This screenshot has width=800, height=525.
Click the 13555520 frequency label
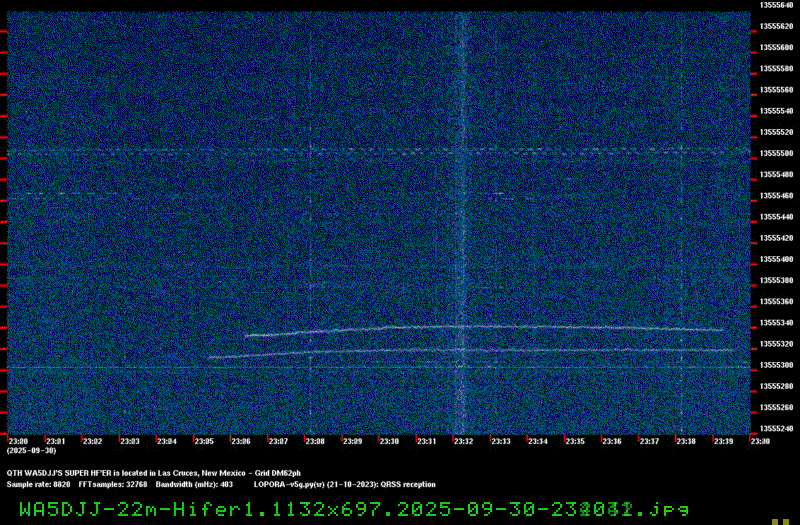coord(776,132)
